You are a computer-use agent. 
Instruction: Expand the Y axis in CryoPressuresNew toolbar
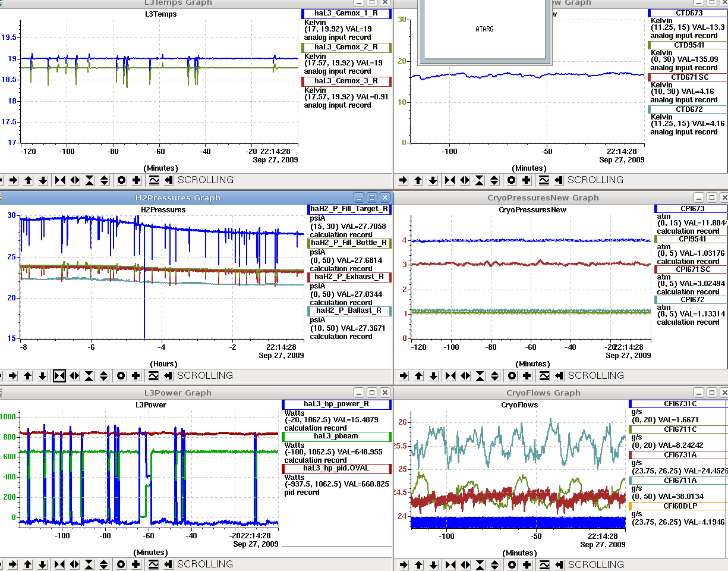[495, 375]
